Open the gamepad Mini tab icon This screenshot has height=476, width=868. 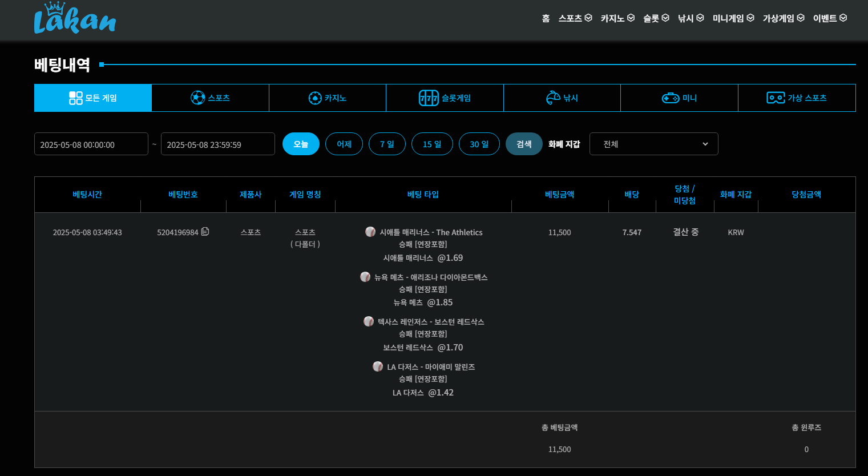tap(670, 98)
